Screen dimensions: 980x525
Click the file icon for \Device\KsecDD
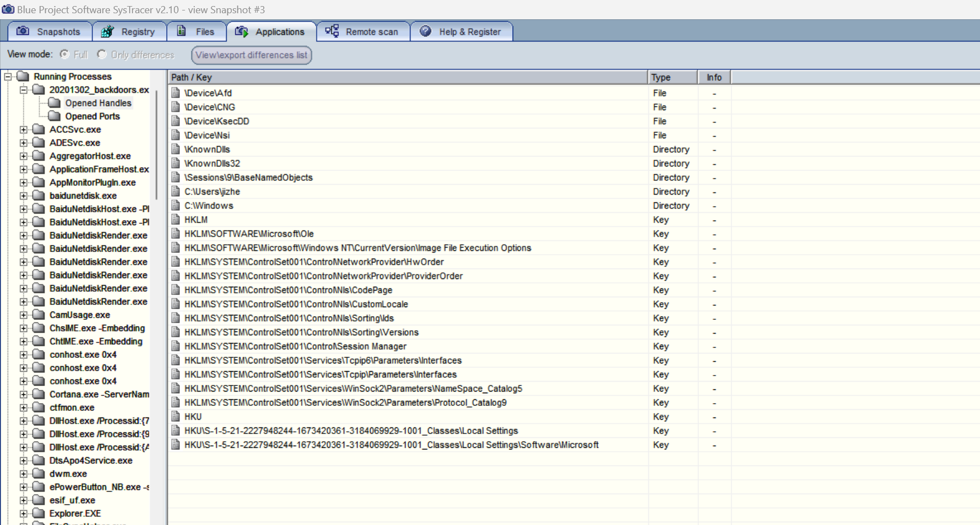click(175, 121)
